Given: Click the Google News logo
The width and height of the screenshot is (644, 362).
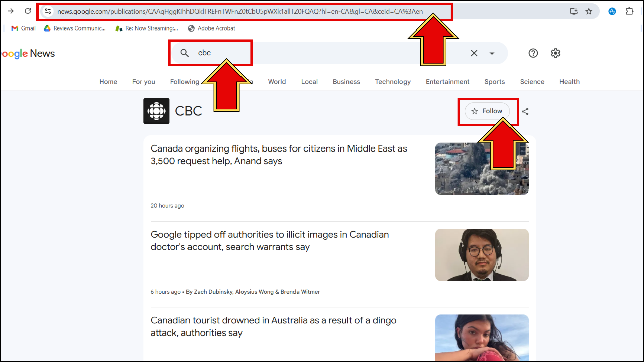Looking at the screenshot, I should [28, 53].
